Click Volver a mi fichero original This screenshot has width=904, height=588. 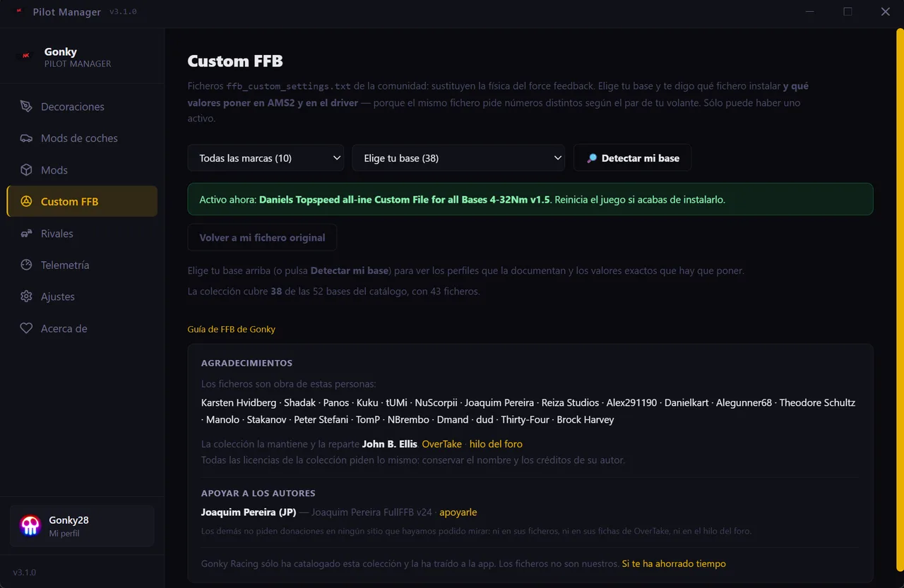(x=262, y=238)
